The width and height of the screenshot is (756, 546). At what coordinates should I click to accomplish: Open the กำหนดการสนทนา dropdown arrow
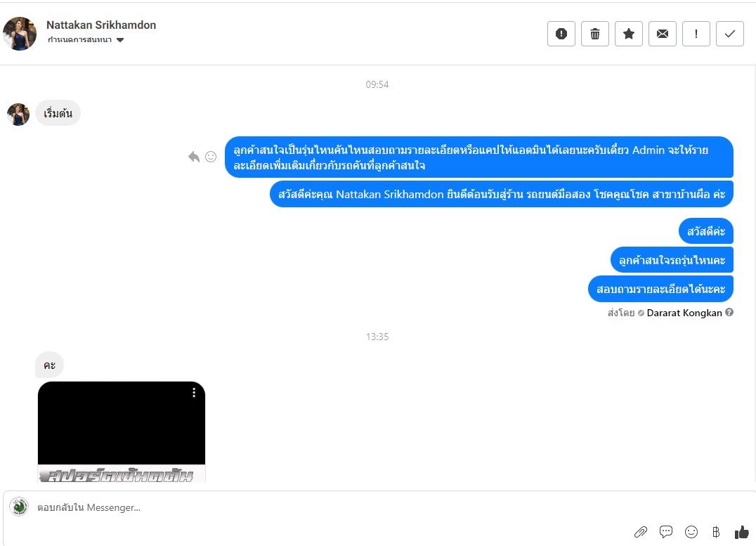coord(120,40)
